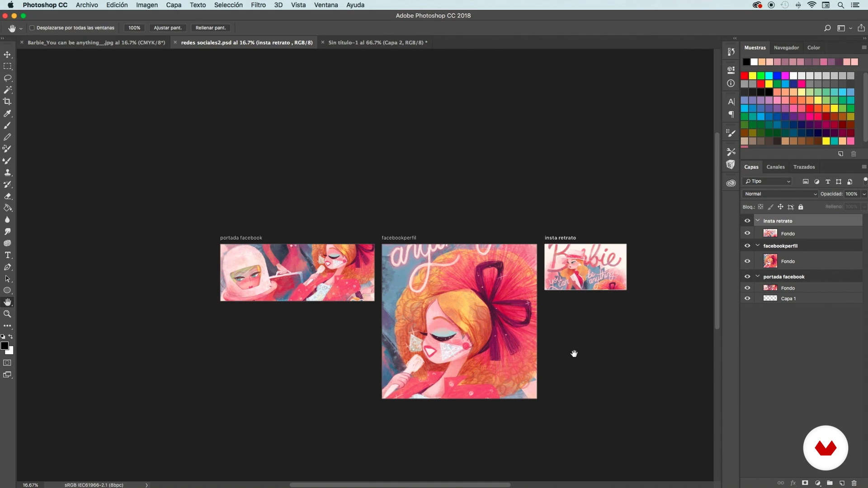Pick the black swatch in top row

[746, 62]
